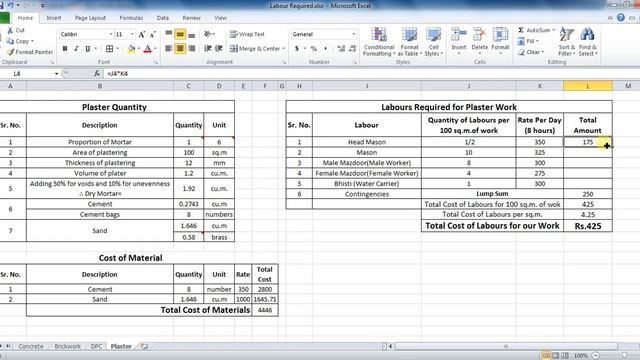This screenshot has width=640, height=360.
Task: Open the General number format dropdown
Action: click(x=353, y=34)
